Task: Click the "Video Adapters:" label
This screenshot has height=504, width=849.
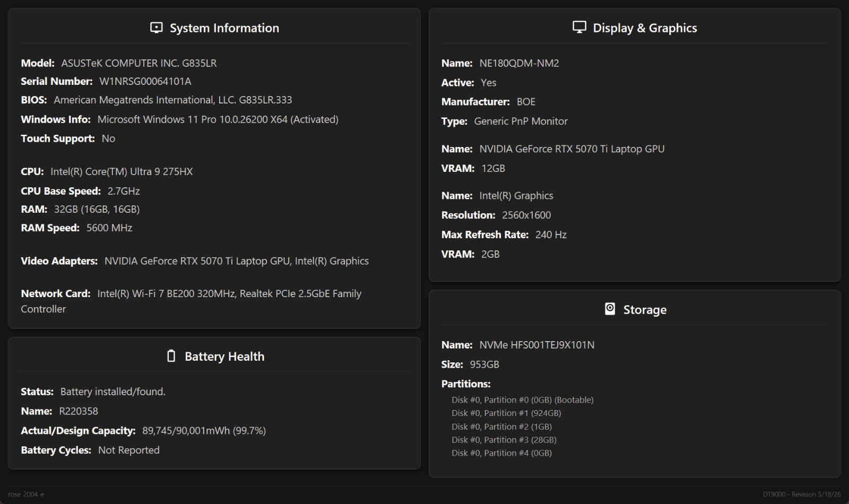Action: click(x=59, y=261)
